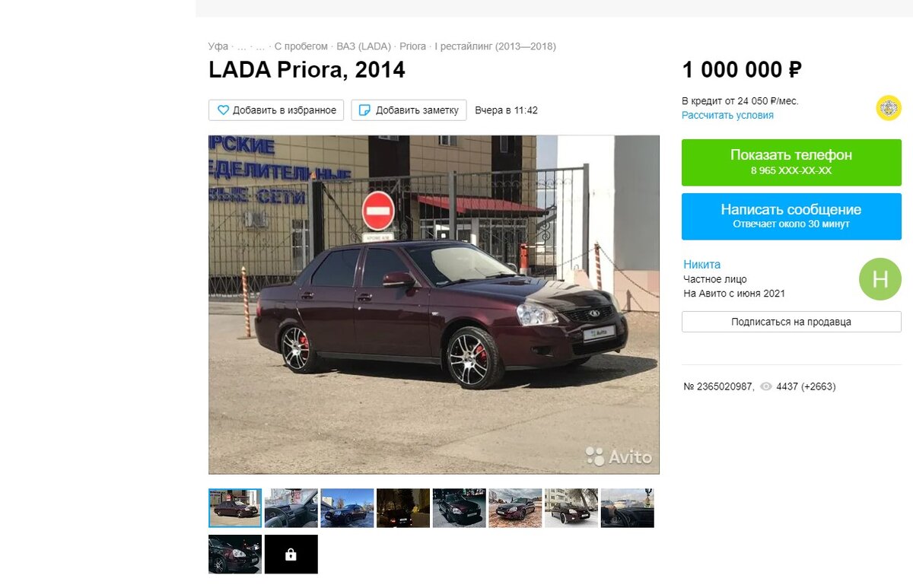913x588 pixels.
Task: Select the night-time dark car thumbnail
Action: (x=403, y=508)
